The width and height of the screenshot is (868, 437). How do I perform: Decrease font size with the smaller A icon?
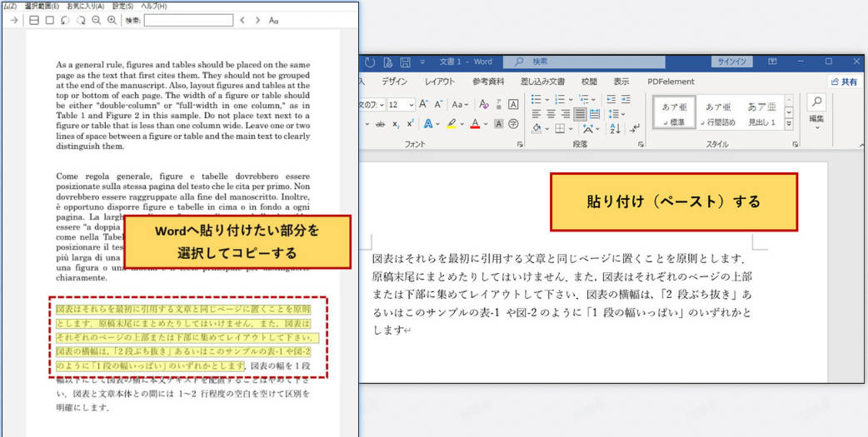click(x=438, y=104)
